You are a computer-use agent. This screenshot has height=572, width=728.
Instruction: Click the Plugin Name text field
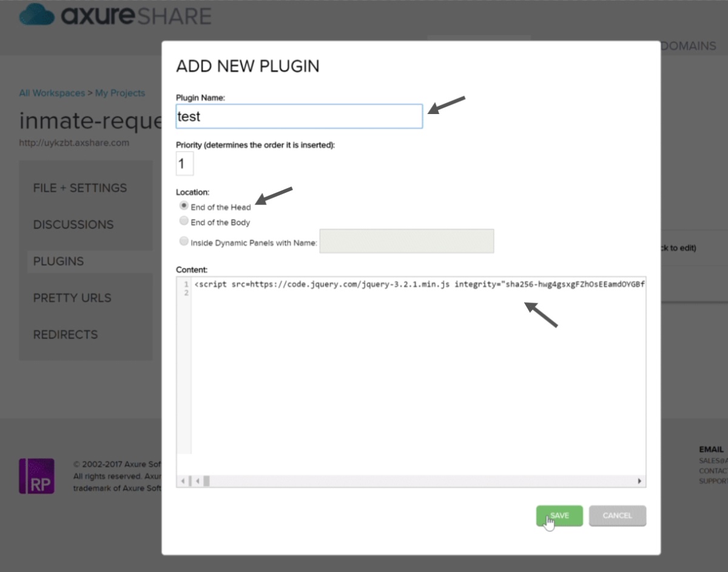click(299, 116)
